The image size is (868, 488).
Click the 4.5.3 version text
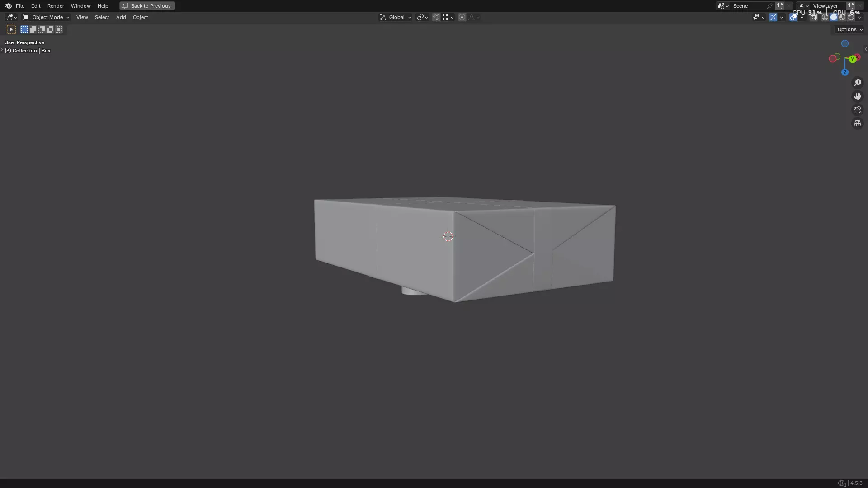(856, 483)
